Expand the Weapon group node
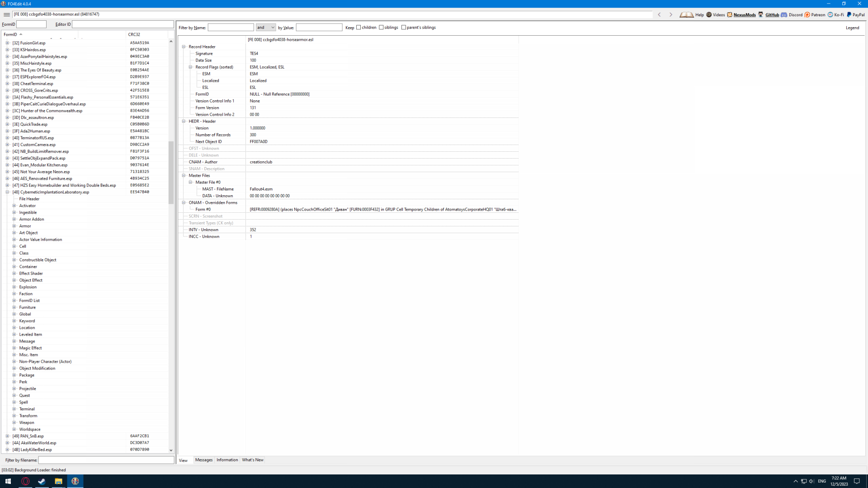 (14, 422)
